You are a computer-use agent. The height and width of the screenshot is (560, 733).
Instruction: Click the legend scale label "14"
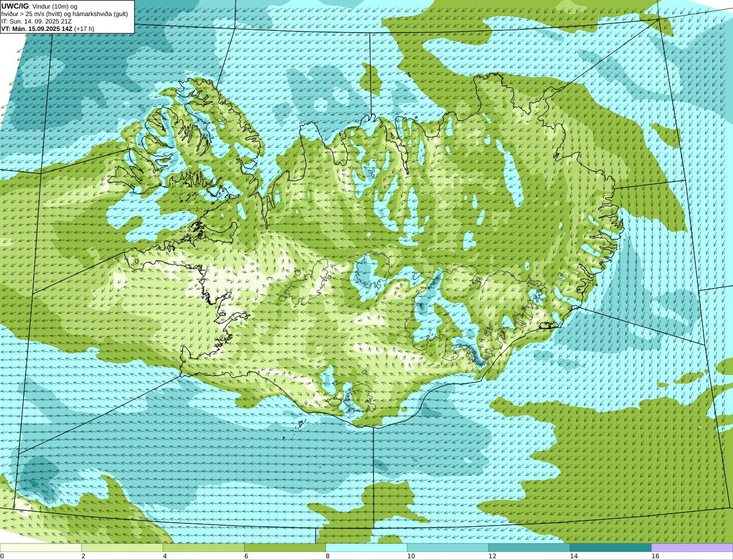click(573, 556)
